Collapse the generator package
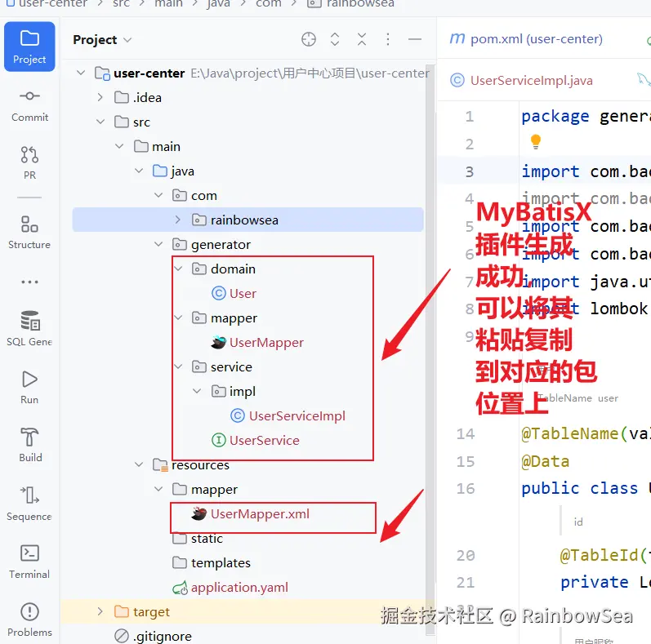This screenshot has height=644, width=651. [x=158, y=244]
